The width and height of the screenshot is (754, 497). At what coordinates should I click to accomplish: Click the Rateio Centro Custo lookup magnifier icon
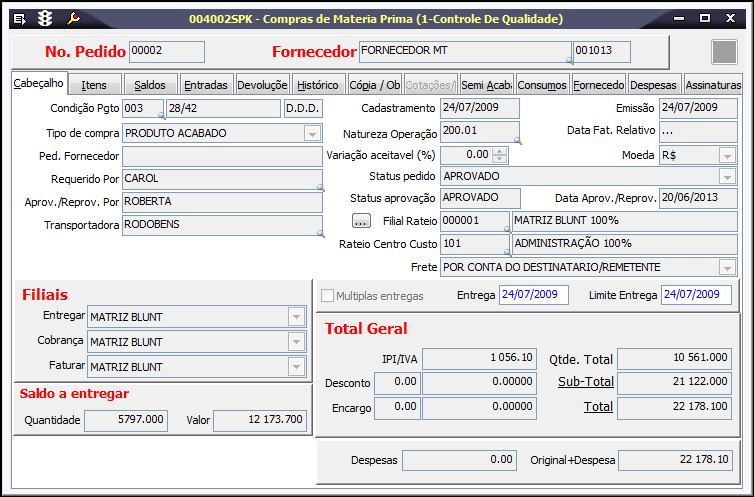click(x=507, y=252)
